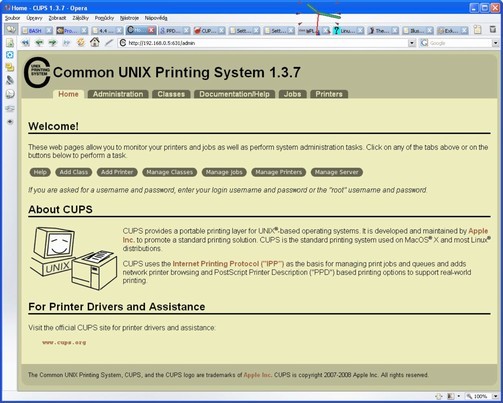Open the Jobs tab in CUPS
This screenshot has width=503, height=403.
292,94
